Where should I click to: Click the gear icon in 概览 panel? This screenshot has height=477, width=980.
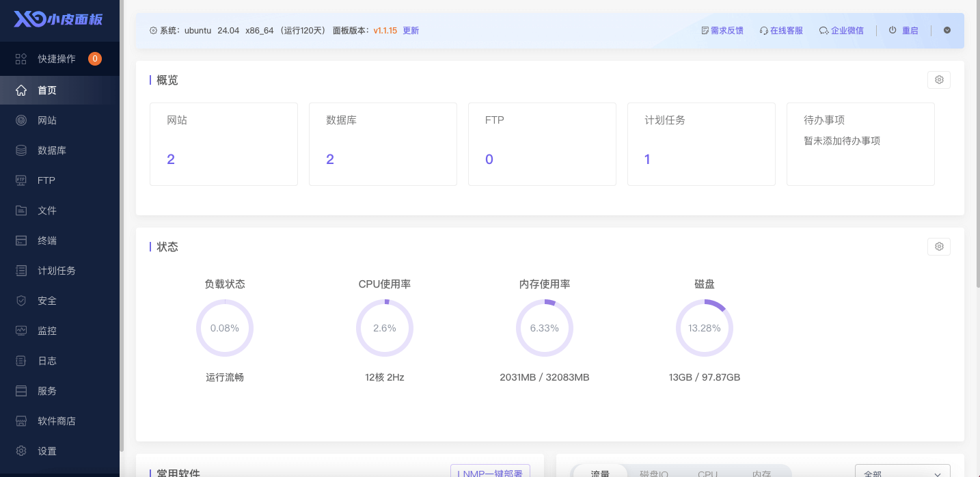(938, 80)
